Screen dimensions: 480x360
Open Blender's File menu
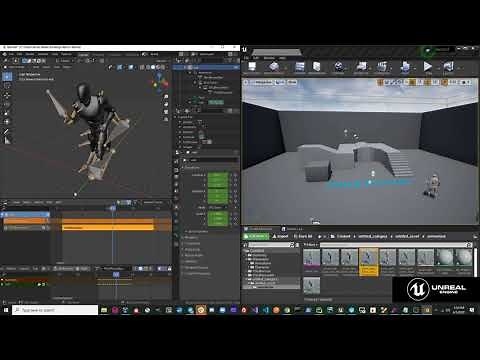point(11,54)
